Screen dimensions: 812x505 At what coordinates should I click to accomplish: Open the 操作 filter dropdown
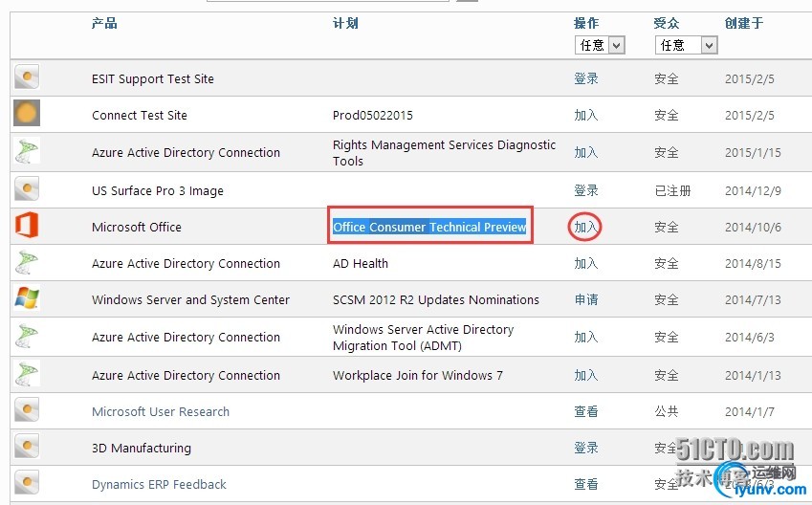(600, 45)
